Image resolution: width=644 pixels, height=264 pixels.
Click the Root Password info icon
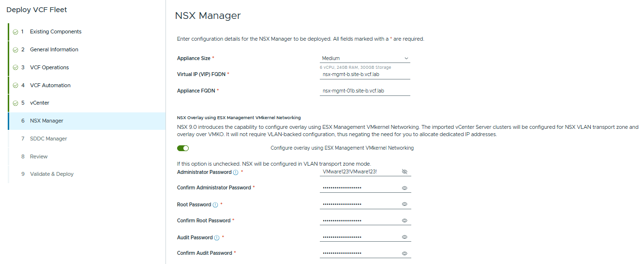[x=215, y=205]
